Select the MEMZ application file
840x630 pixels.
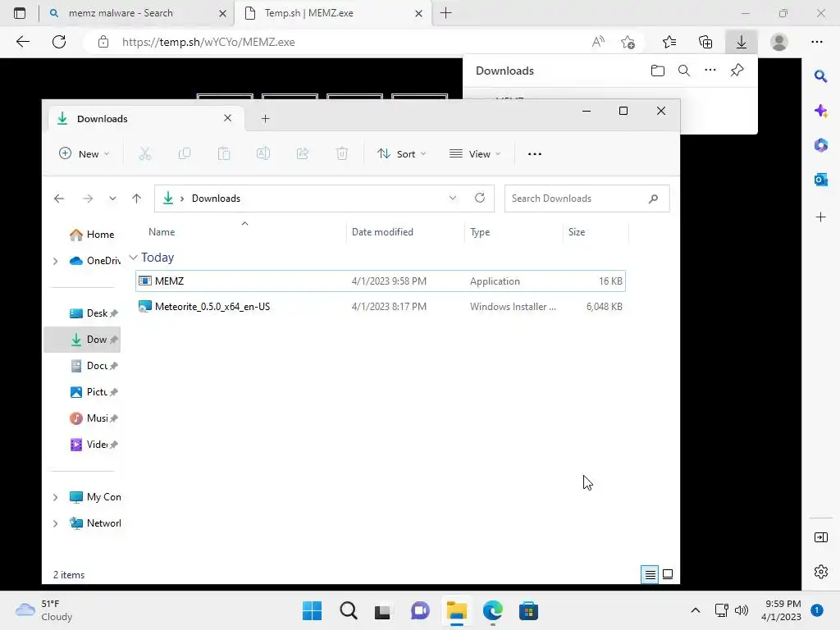tap(381, 281)
